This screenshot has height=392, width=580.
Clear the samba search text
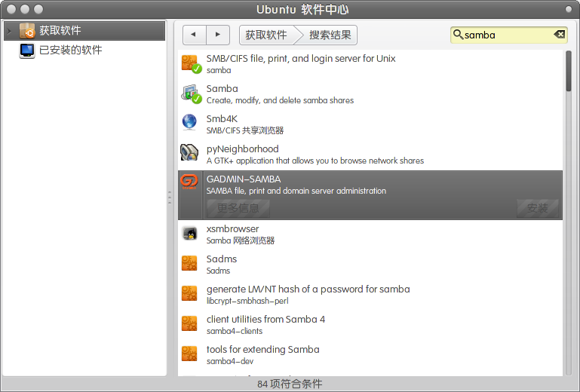pyautogui.click(x=560, y=35)
